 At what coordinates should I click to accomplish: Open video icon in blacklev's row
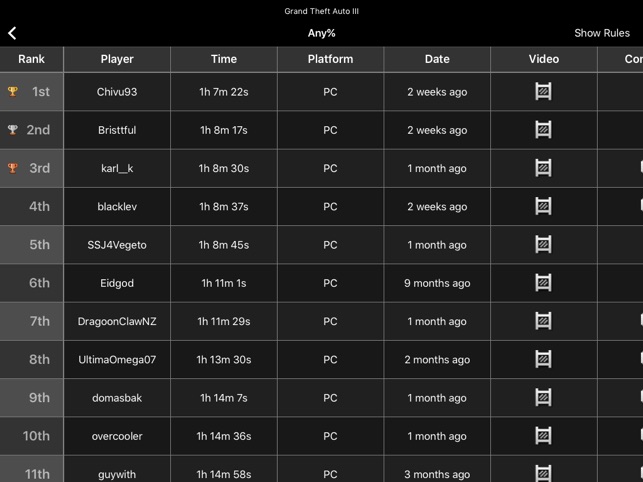tap(543, 206)
